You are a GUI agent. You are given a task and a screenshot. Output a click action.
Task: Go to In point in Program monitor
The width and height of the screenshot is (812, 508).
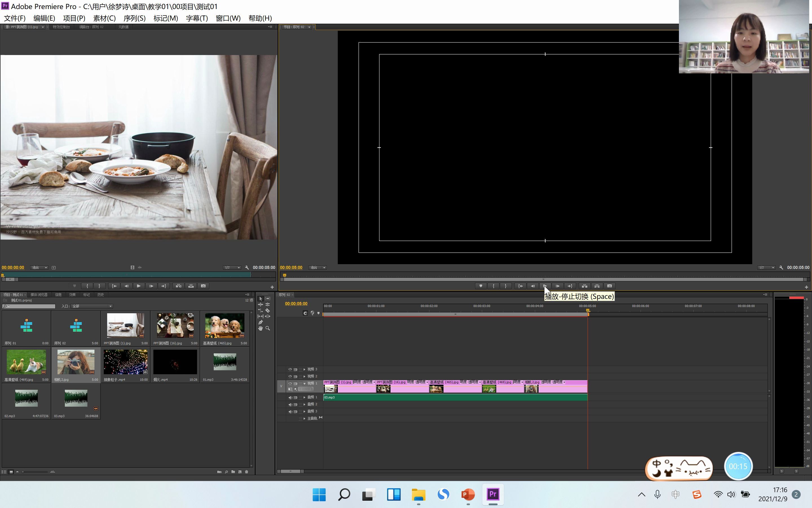point(520,286)
